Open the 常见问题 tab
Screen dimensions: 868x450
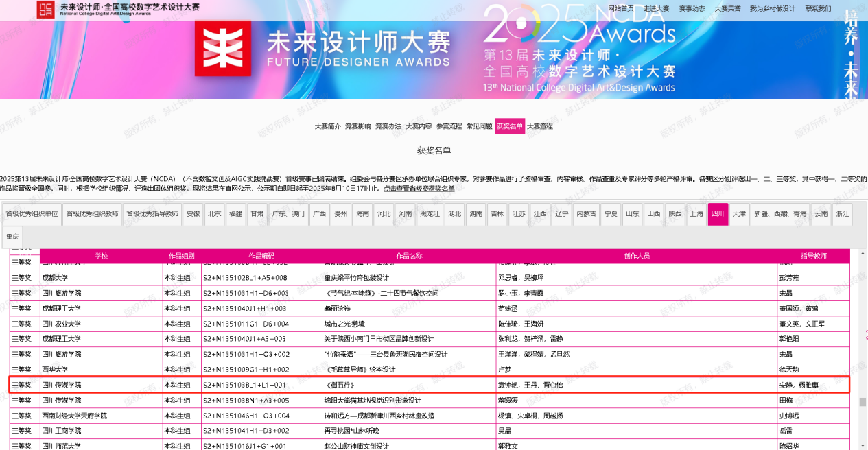(x=479, y=126)
